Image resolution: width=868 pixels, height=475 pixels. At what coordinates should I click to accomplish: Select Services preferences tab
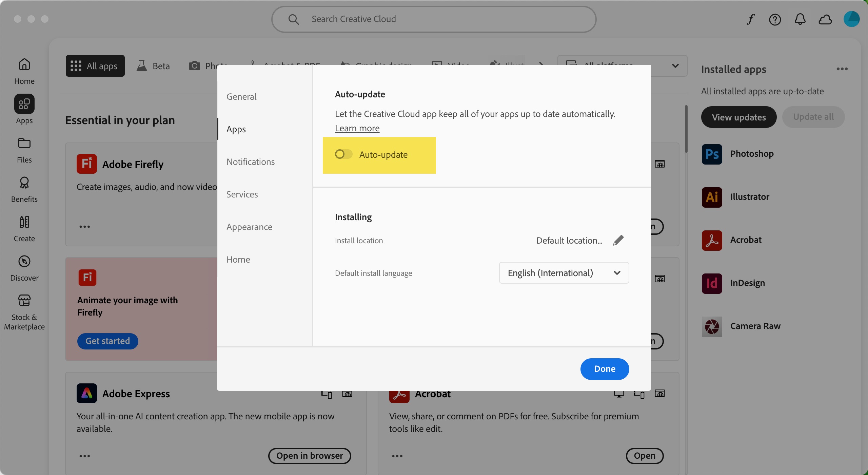(x=242, y=194)
